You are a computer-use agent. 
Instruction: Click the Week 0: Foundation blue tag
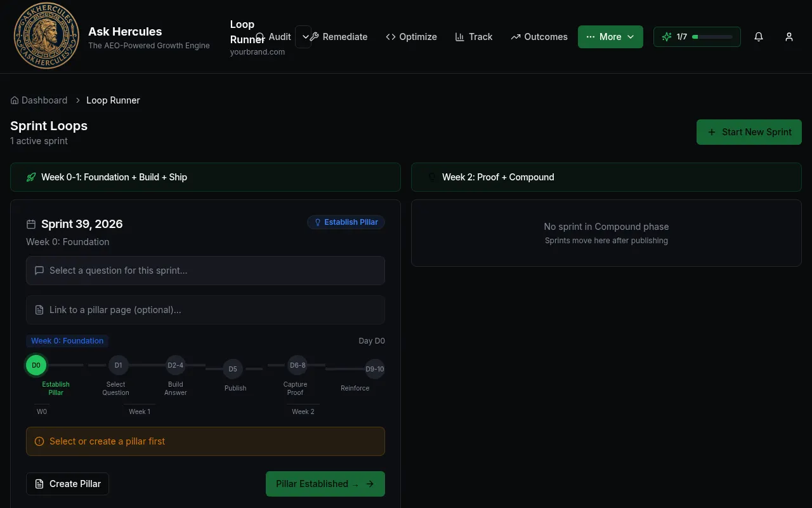(x=67, y=341)
